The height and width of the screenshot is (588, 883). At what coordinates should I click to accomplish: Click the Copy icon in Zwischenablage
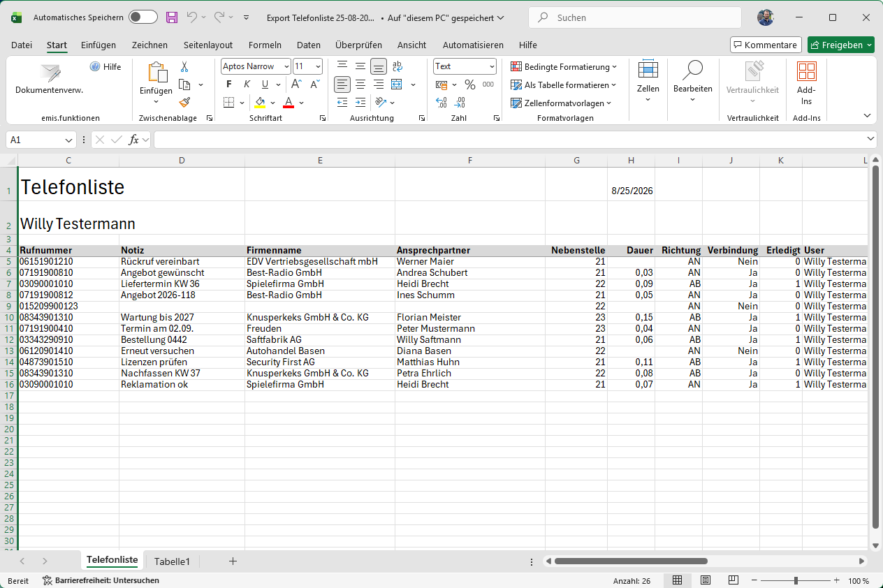184,84
